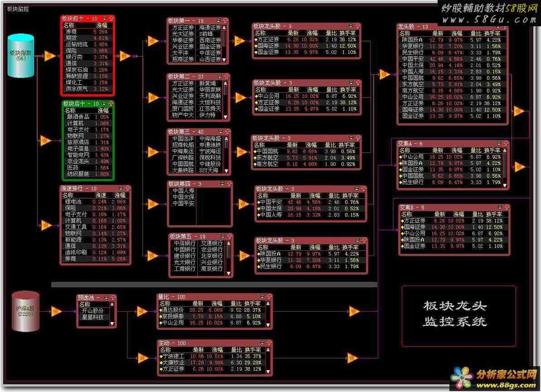Click orange filter node right of 板块第五 panel
The image size is (541, 392).
tap(244, 256)
